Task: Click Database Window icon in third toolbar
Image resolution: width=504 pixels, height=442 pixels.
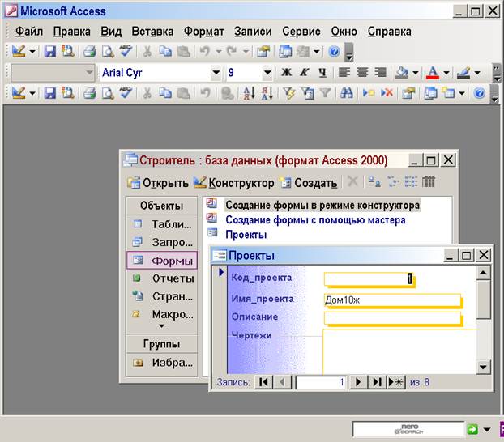Action: (431, 93)
